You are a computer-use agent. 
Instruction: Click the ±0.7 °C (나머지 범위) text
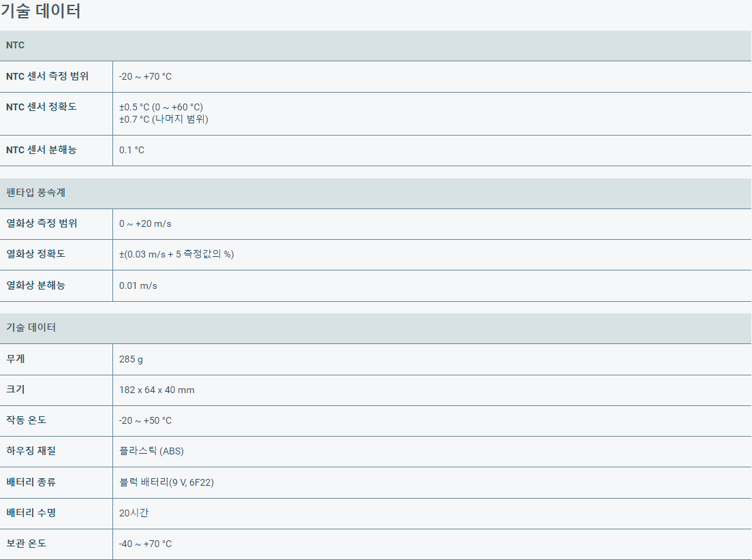(x=163, y=119)
